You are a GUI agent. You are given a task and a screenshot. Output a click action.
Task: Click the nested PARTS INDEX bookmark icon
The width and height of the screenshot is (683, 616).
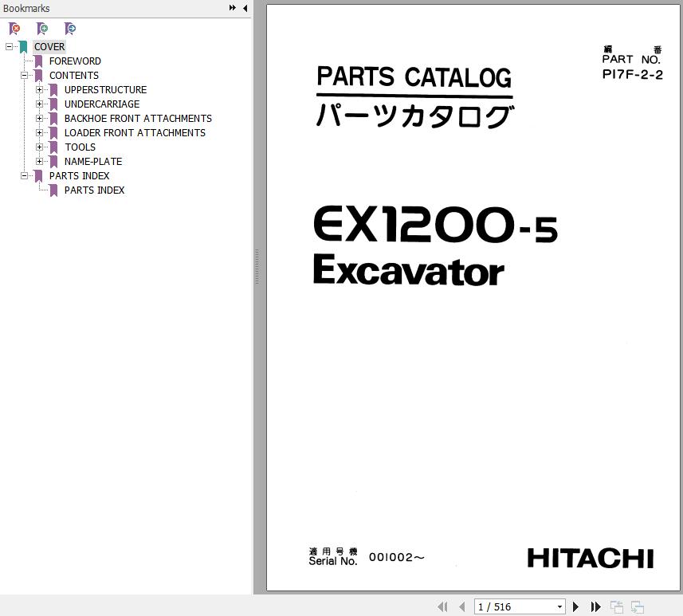[x=53, y=190]
